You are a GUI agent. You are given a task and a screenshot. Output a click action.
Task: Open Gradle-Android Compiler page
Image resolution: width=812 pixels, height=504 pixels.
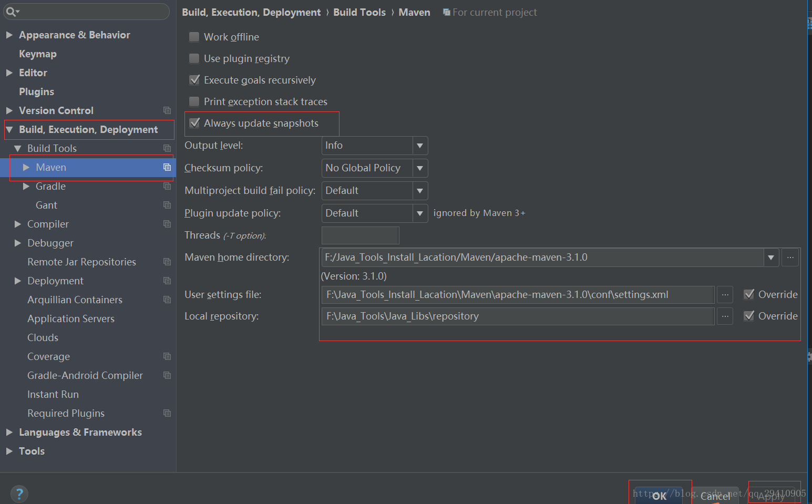point(85,375)
